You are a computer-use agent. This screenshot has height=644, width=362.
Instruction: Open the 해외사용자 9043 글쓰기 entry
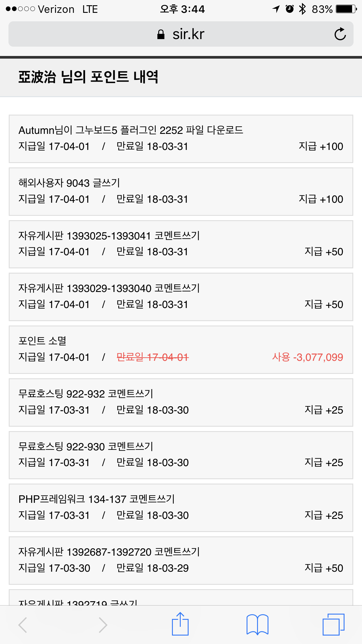(69, 183)
